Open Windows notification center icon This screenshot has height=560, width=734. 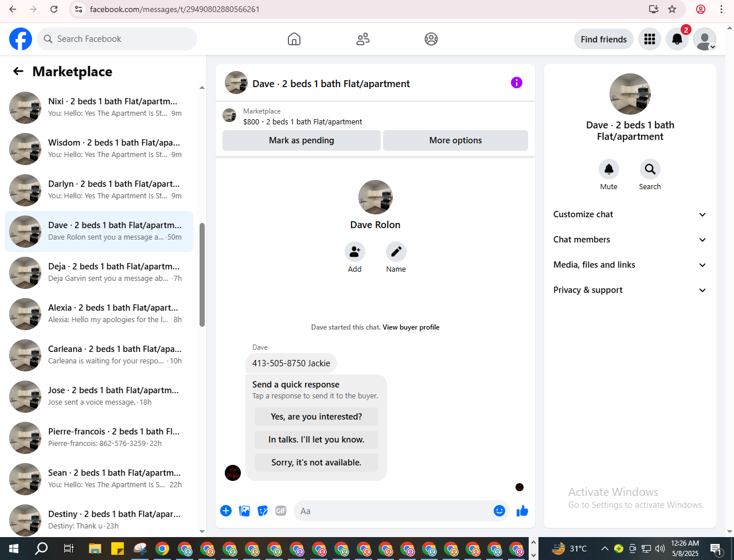[x=716, y=549]
